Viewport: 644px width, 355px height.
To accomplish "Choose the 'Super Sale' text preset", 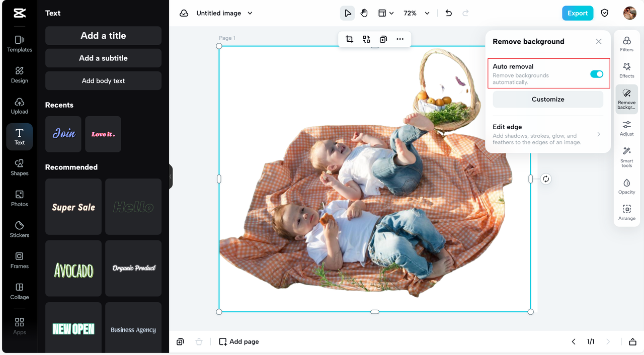I will [73, 207].
